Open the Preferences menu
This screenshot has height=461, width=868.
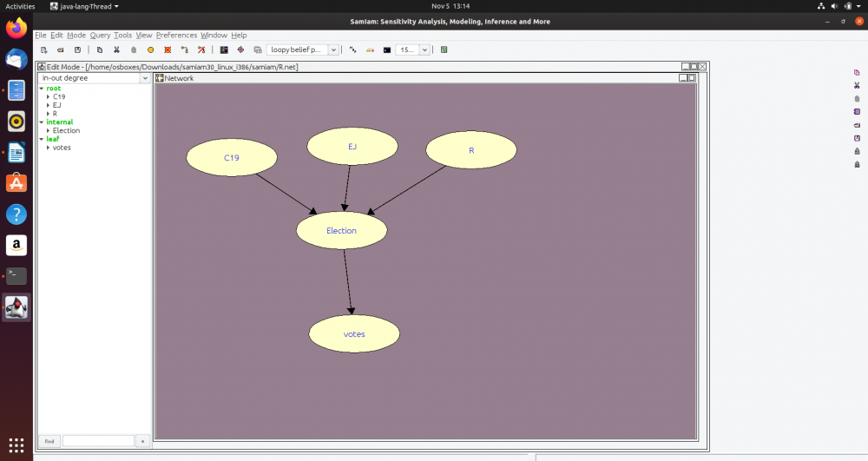pyautogui.click(x=176, y=36)
